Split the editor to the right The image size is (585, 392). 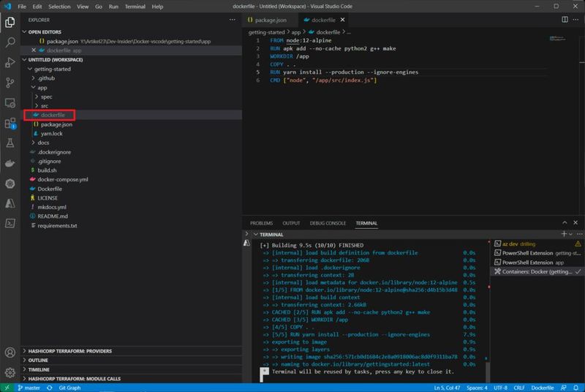coord(565,20)
